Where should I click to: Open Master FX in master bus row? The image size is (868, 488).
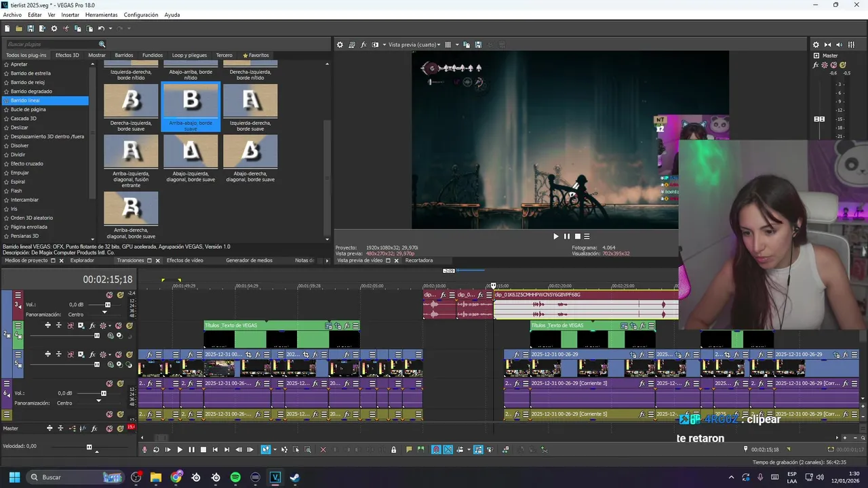pyautogui.click(x=93, y=428)
